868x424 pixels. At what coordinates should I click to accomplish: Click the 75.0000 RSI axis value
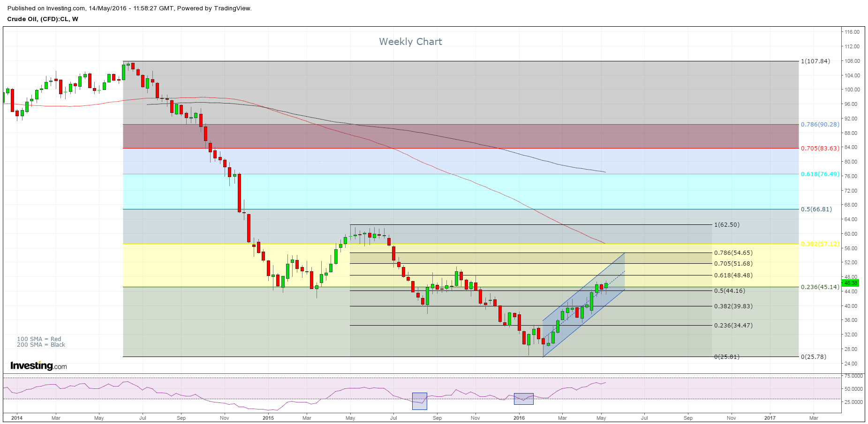tap(853, 376)
